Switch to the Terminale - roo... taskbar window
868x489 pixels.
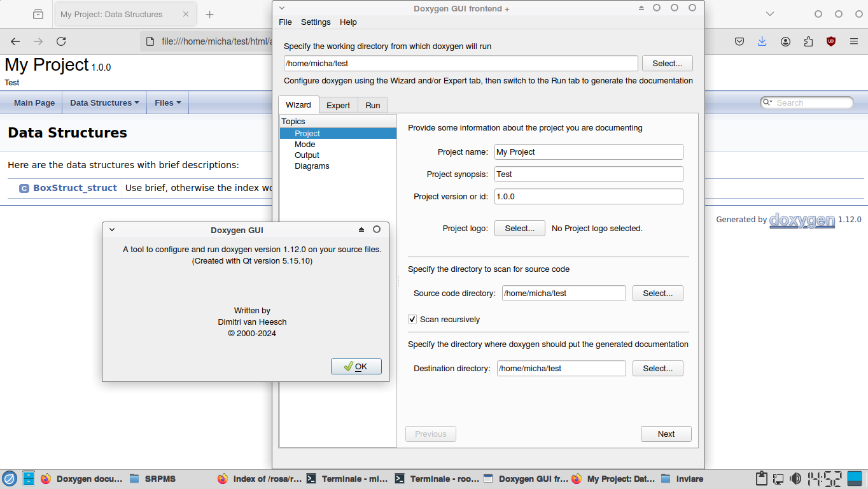[x=437, y=479]
